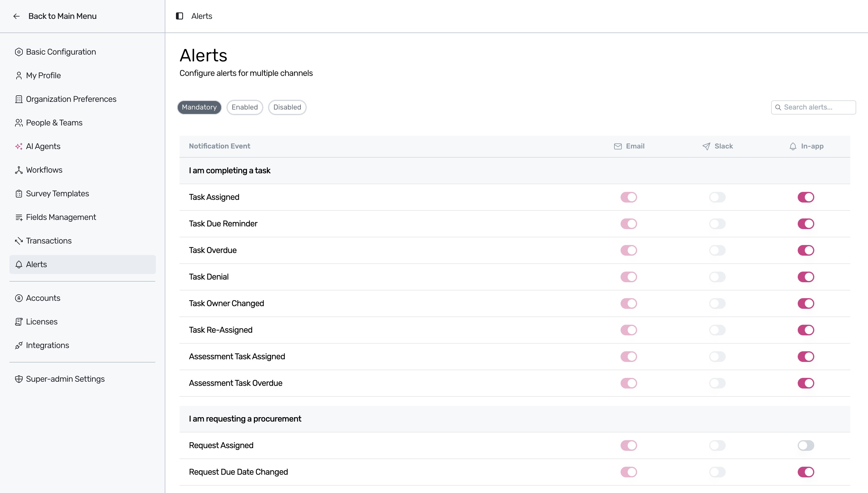
Task: Open Fields Management
Action: pyautogui.click(x=83, y=217)
